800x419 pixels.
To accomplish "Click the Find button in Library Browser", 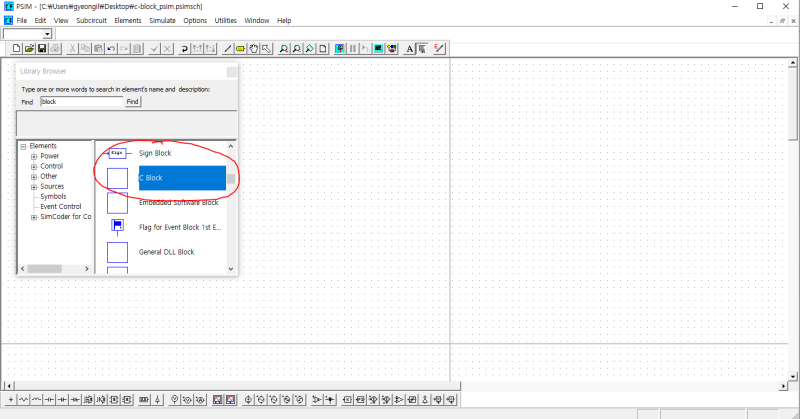I will coord(133,102).
